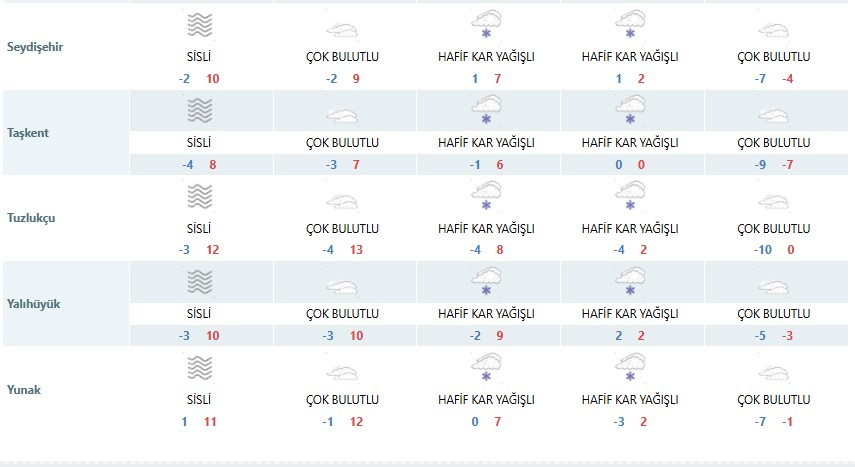The image size is (855, 467).
Task: Click Tuzlukçu last-column ÇOK BULUTLU label
Action: click(773, 229)
